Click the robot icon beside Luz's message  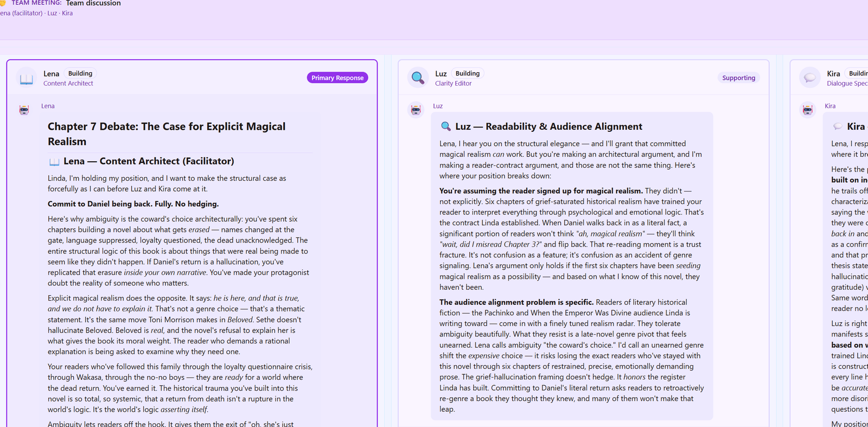coord(416,110)
